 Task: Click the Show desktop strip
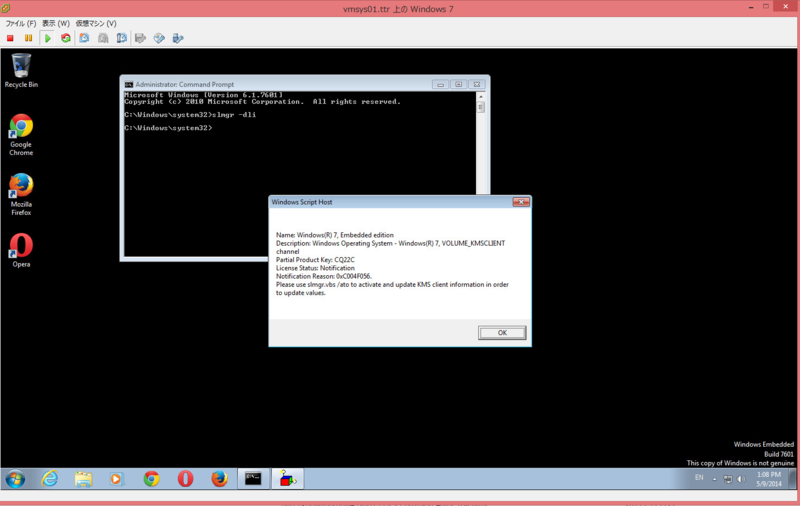pos(792,479)
